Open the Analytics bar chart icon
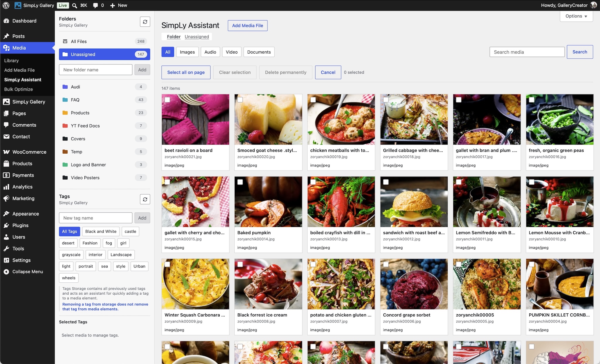600x364 pixels. pos(6,187)
